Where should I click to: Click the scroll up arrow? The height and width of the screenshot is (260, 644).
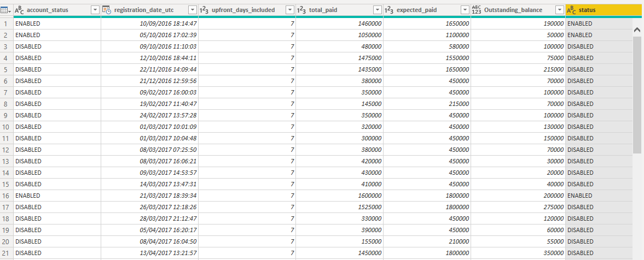point(637,29)
